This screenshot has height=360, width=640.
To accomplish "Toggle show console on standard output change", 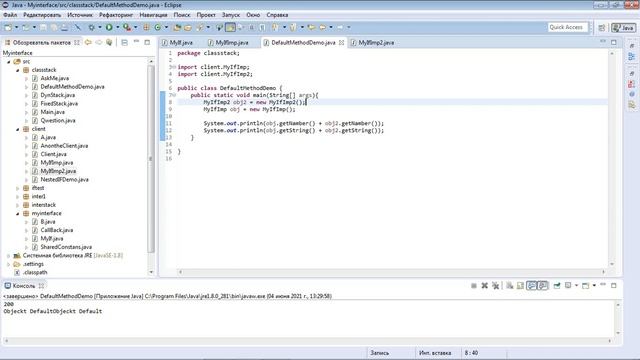I will 531,286.
